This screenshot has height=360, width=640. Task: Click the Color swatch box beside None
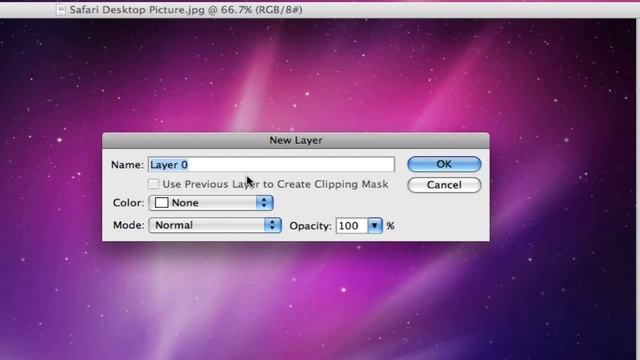162,203
